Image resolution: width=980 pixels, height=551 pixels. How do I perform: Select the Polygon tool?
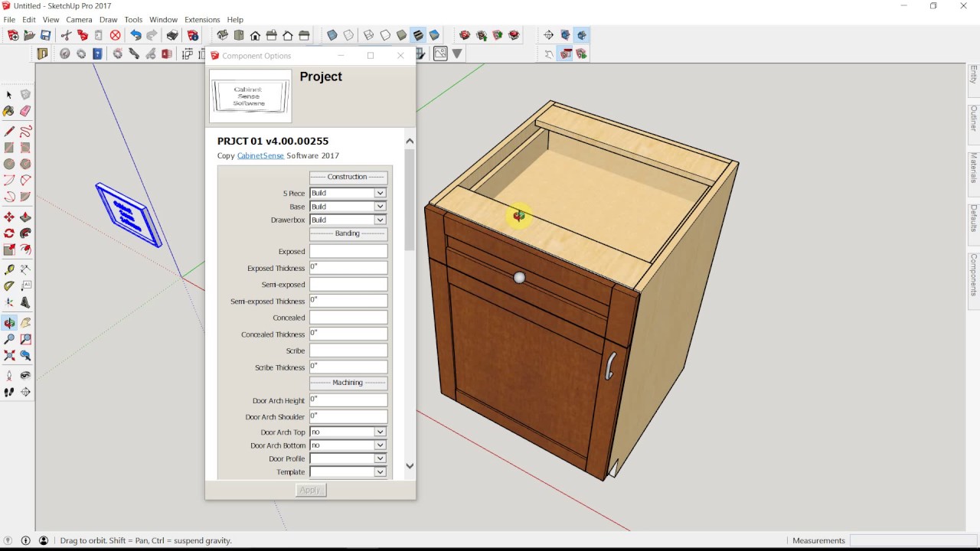coord(25,164)
